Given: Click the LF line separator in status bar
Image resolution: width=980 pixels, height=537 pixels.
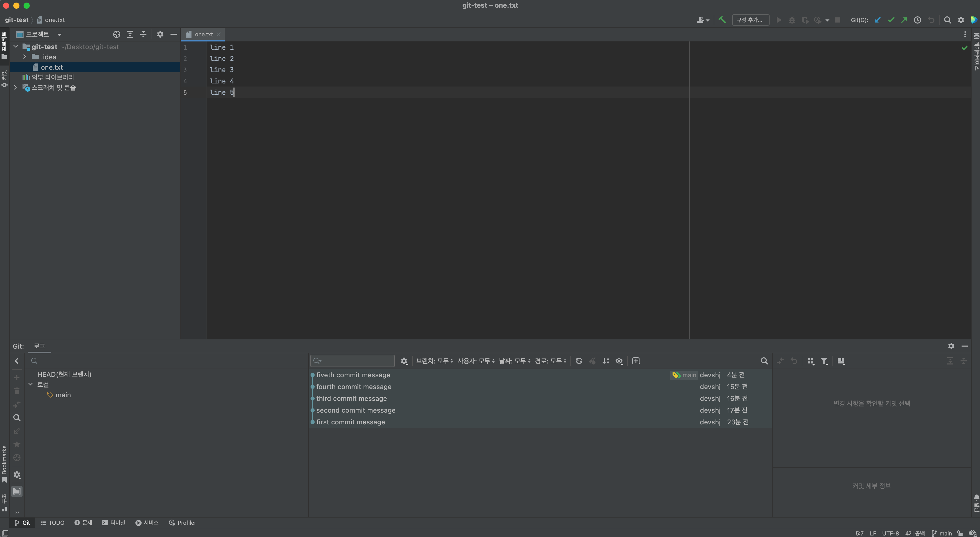Looking at the screenshot, I should [x=873, y=533].
